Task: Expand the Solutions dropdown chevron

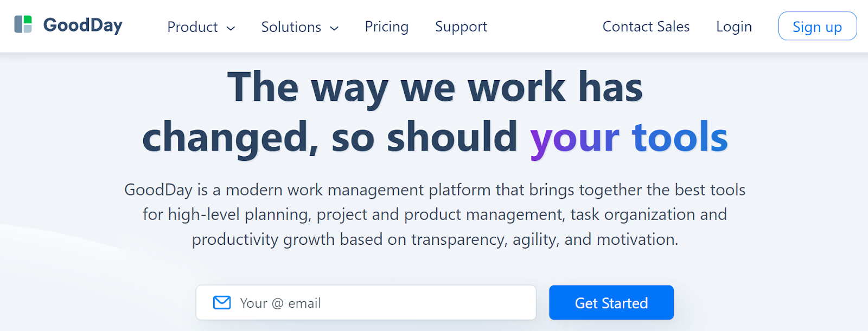Action: point(335,28)
